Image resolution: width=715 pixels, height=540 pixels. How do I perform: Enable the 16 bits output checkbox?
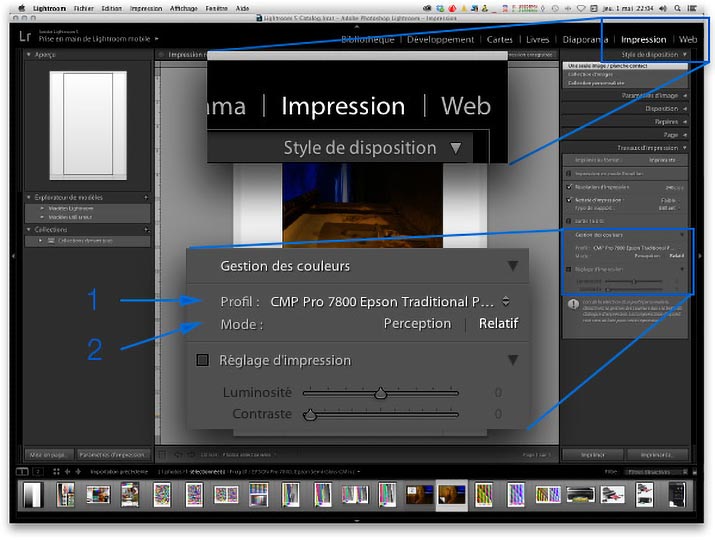point(569,221)
